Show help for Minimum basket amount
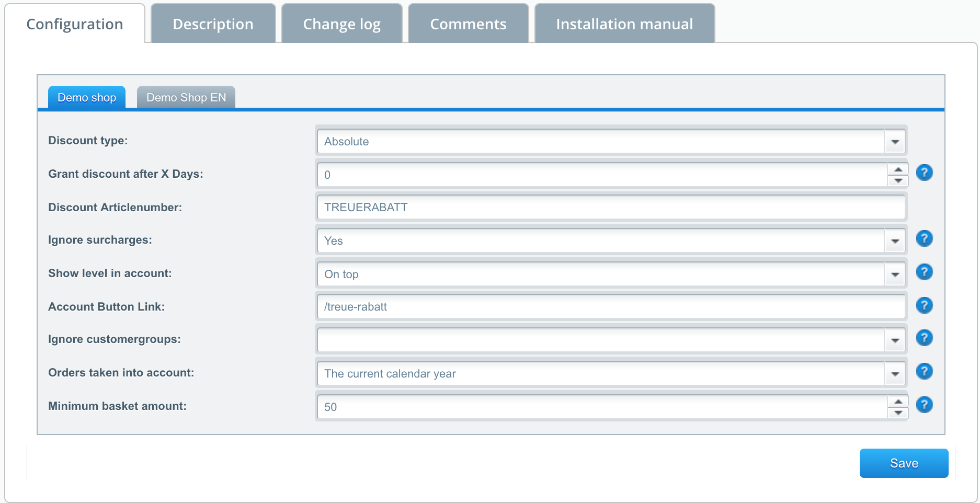 click(x=924, y=405)
